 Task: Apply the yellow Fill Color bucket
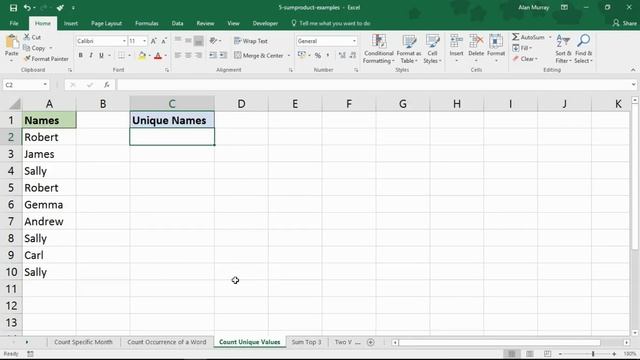[142, 56]
